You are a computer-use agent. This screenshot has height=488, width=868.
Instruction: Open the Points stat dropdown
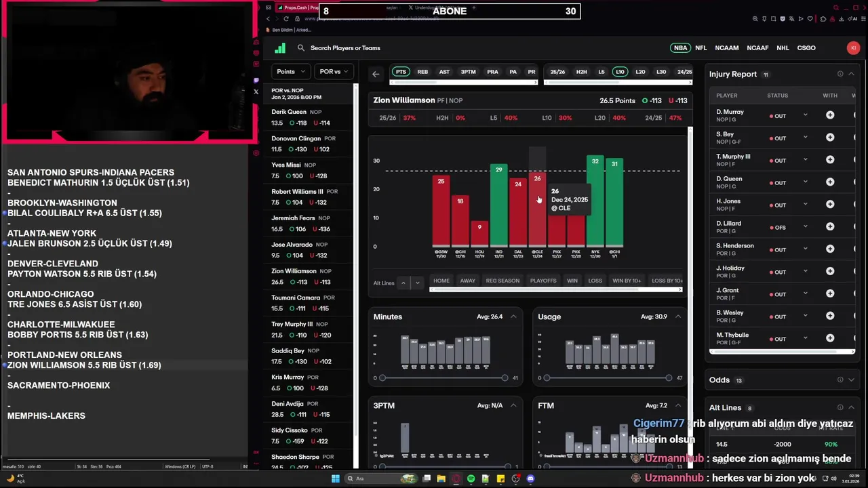[x=291, y=71]
